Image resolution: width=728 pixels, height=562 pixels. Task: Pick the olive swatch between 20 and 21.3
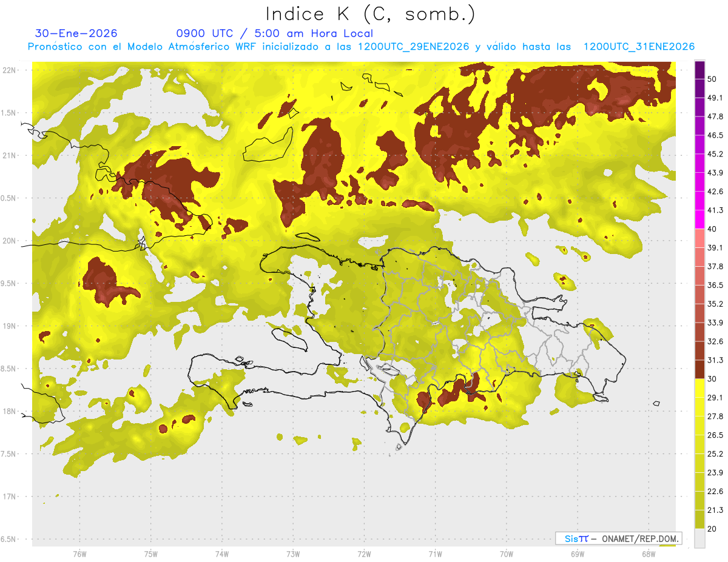pos(699,519)
